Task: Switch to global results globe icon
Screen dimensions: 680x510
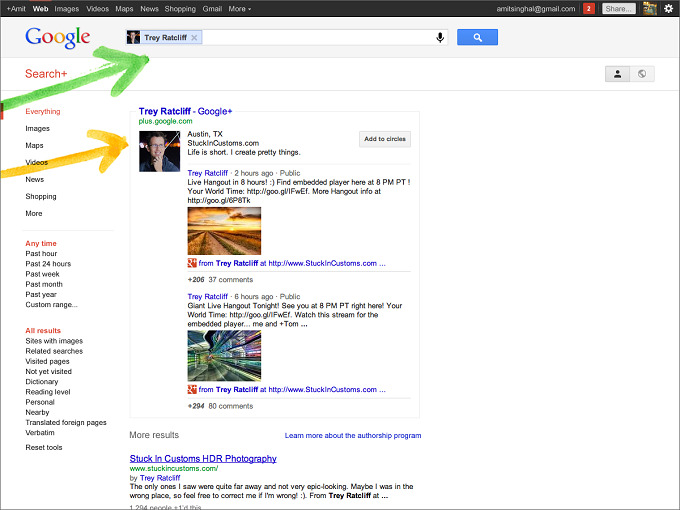Action: click(x=642, y=74)
